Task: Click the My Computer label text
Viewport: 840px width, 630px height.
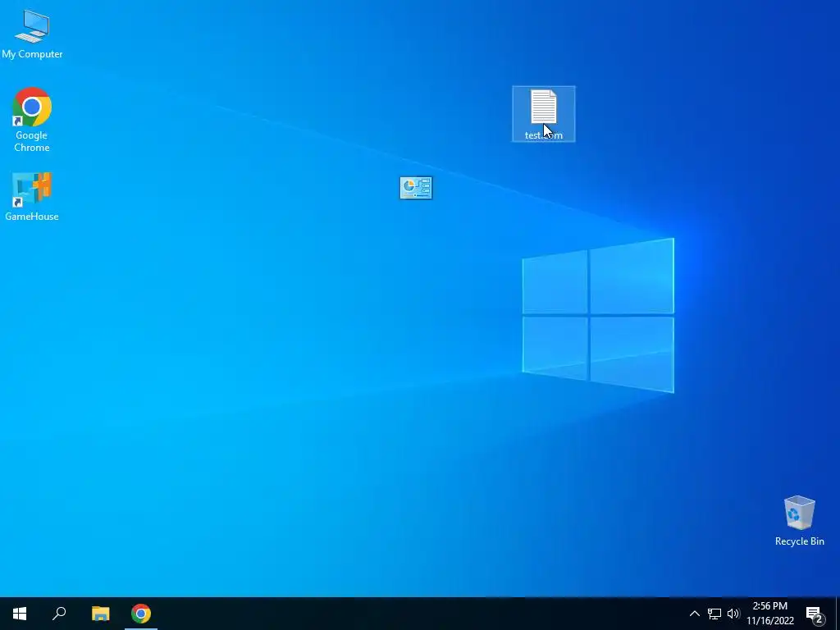Action: coord(32,54)
